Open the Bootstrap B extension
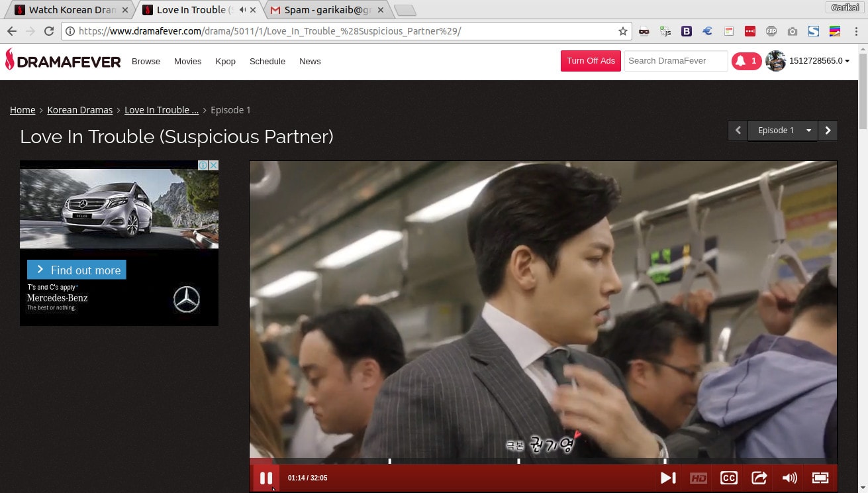The image size is (868, 493). (x=687, y=31)
